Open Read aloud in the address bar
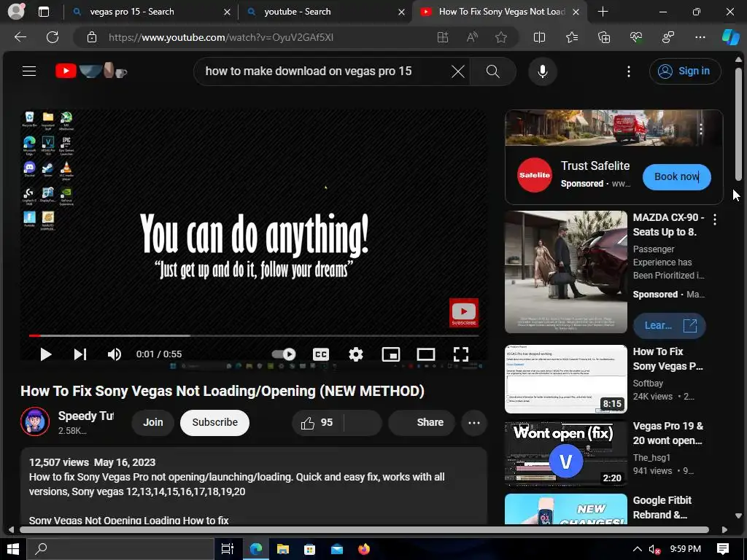 click(x=472, y=37)
